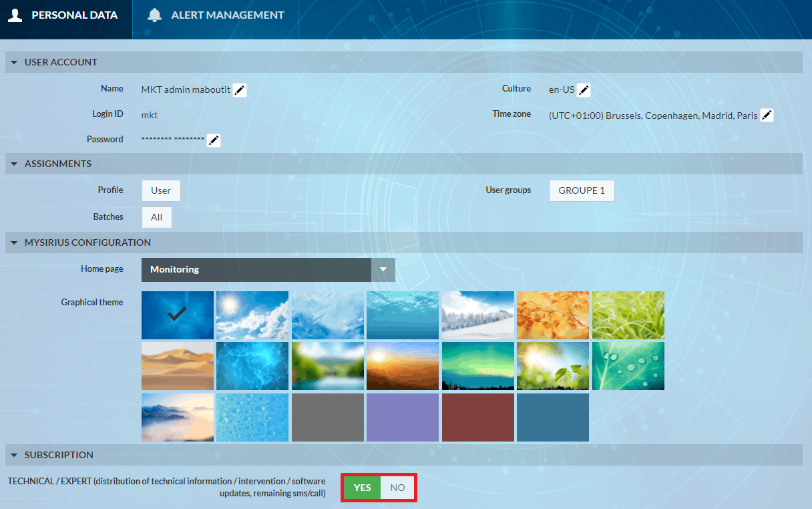
Task: Select the sunlit sprout theme
Action: click(553, 366)
